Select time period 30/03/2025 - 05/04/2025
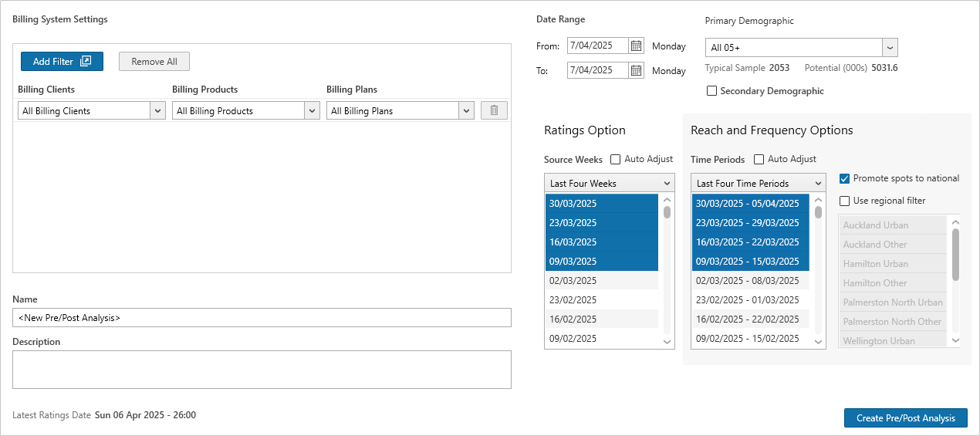The width and height of the screenshot is (980, 436). point(751,204)
